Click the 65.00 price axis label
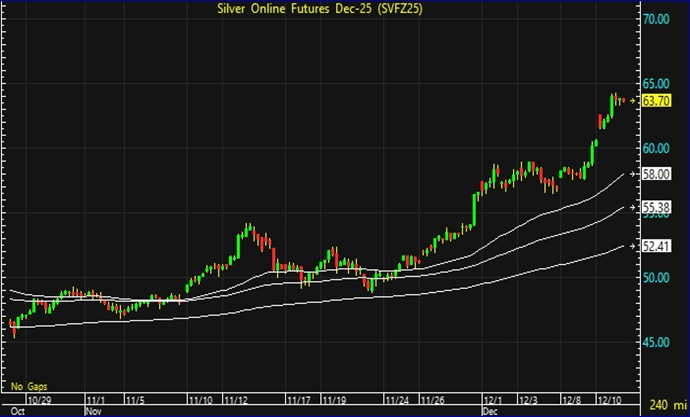The height and width of the screenshot is (417, 690). click(x=656, y=84)
